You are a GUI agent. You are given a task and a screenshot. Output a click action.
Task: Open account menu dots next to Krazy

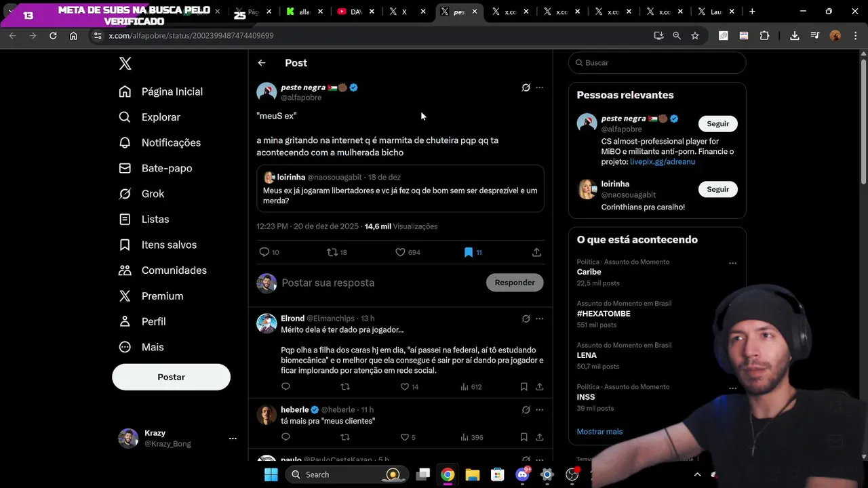click(233, 439)
